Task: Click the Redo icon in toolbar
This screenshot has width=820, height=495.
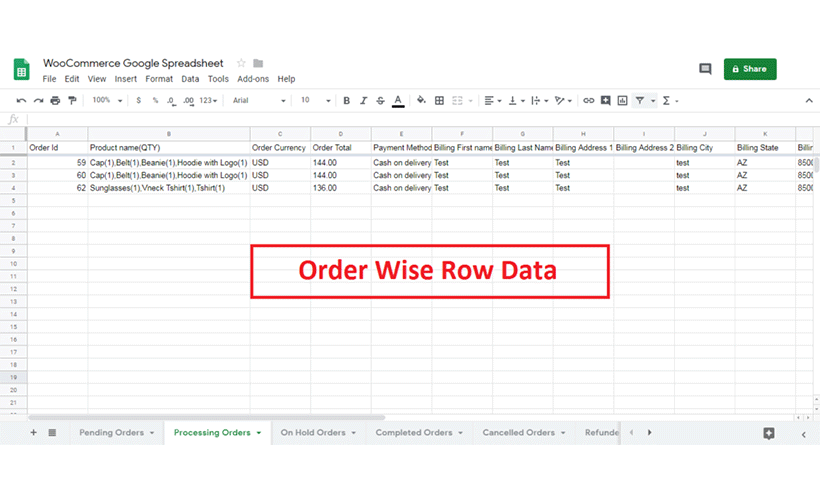Action: [38, 100]
